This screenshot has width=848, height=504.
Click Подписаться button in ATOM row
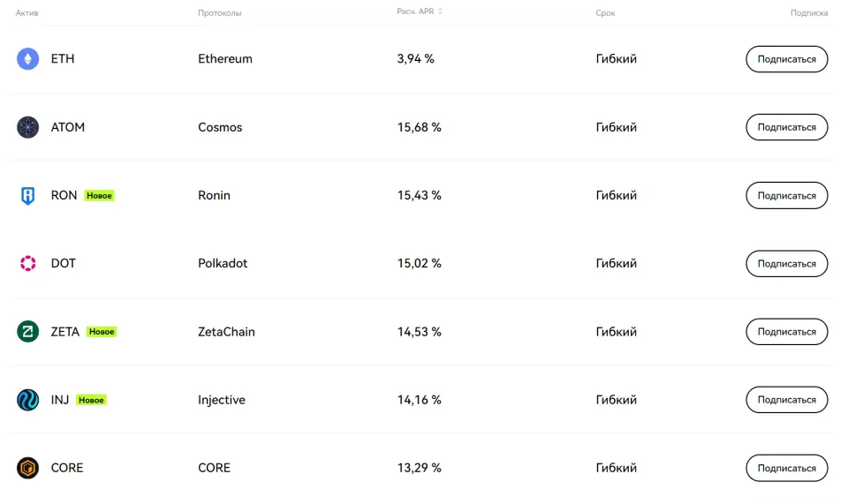[786, 127]
